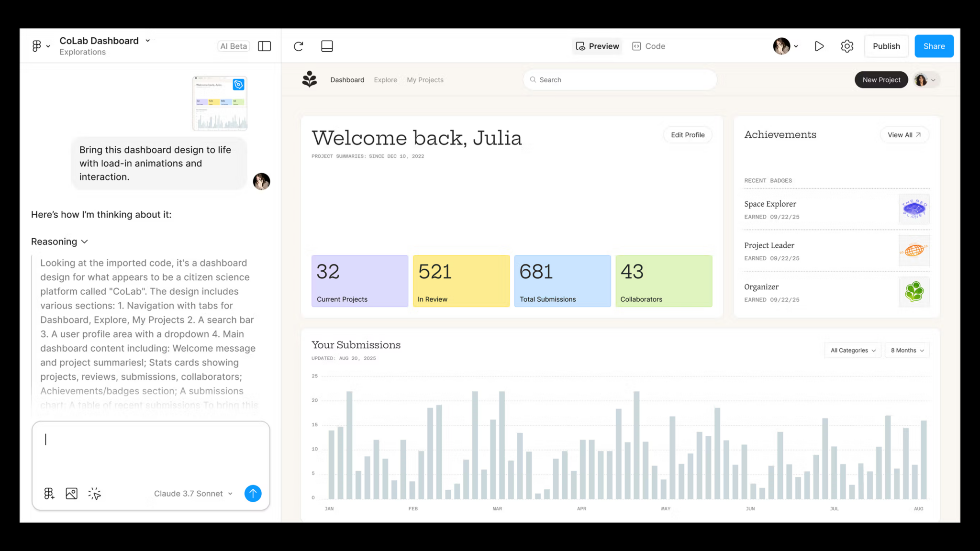Viewport: 980px width, 551px height.
Task: Attach an image using the image icon
Action: point(71,493)
